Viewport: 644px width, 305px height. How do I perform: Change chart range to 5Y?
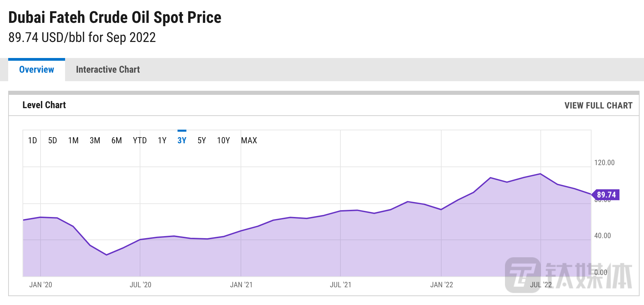pyautogui.click(x=202, y=141)
